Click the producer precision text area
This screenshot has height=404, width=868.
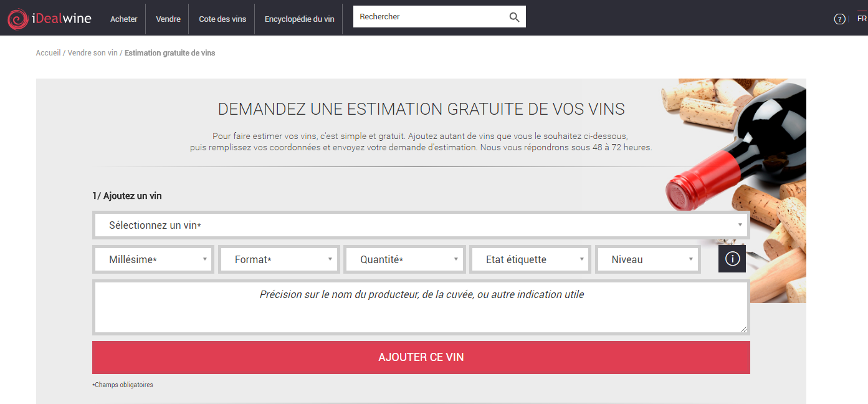pyautogui.click(x=421, y=307)
